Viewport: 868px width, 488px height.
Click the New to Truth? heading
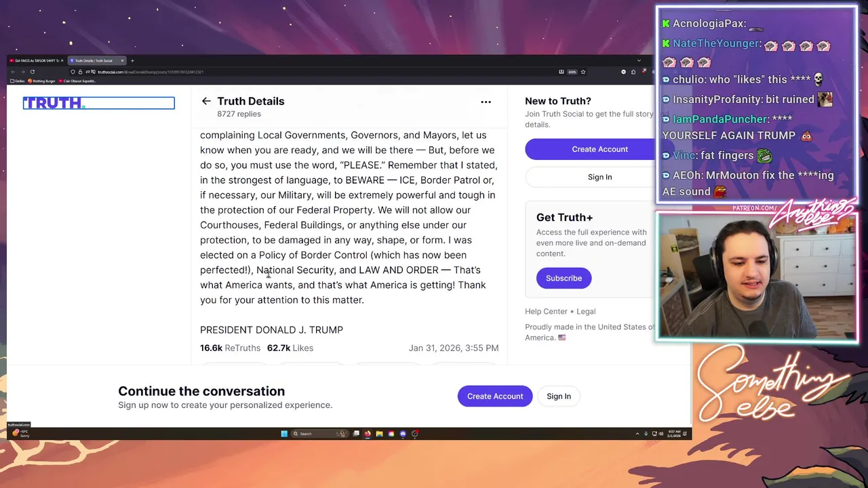tap(558, 101)
